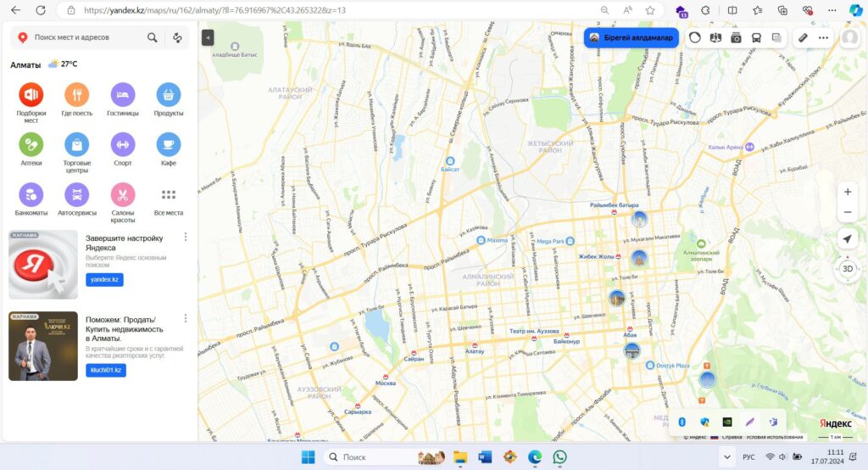Click the Windows taskbar search box

tap(384, 456)
